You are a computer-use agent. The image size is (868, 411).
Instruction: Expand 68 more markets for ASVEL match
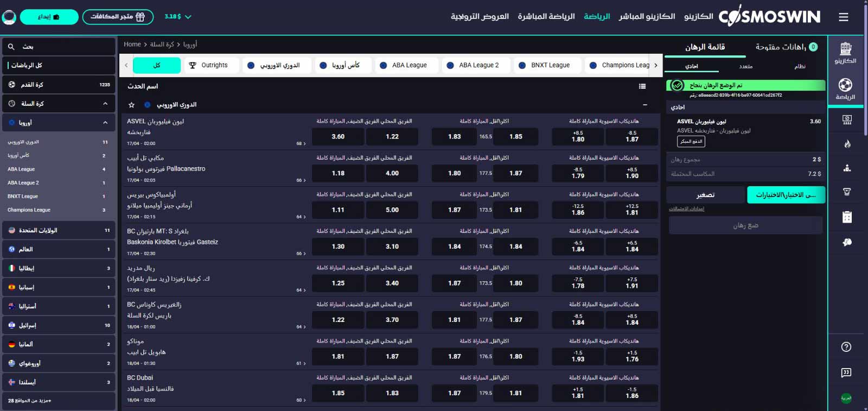(301, 144)
